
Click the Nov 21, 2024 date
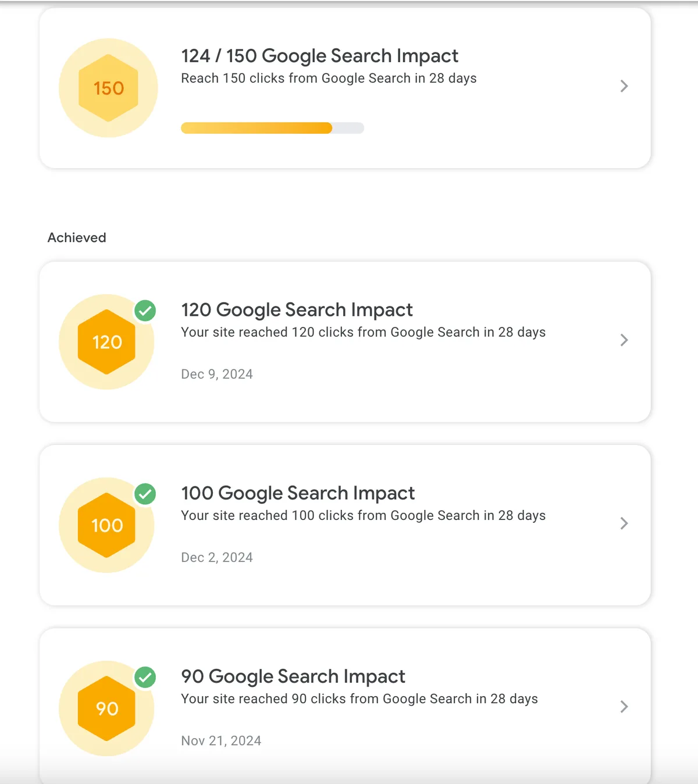coord(221,740)
